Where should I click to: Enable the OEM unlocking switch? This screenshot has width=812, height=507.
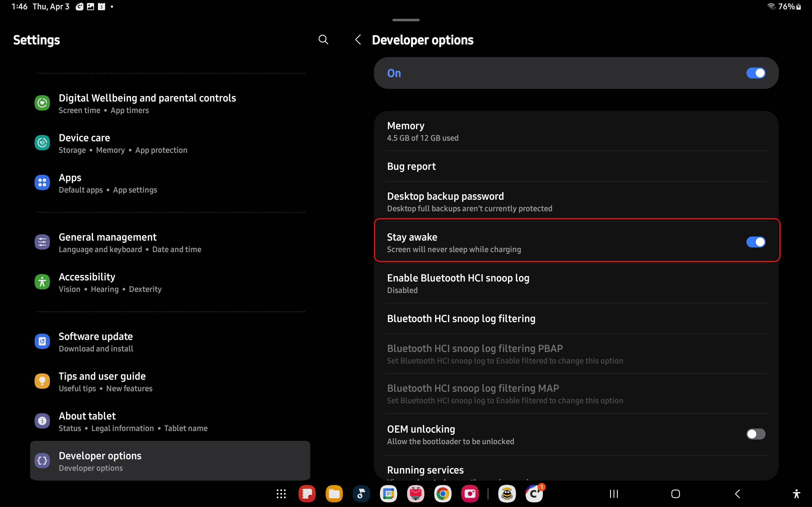(x=755, y=434)
